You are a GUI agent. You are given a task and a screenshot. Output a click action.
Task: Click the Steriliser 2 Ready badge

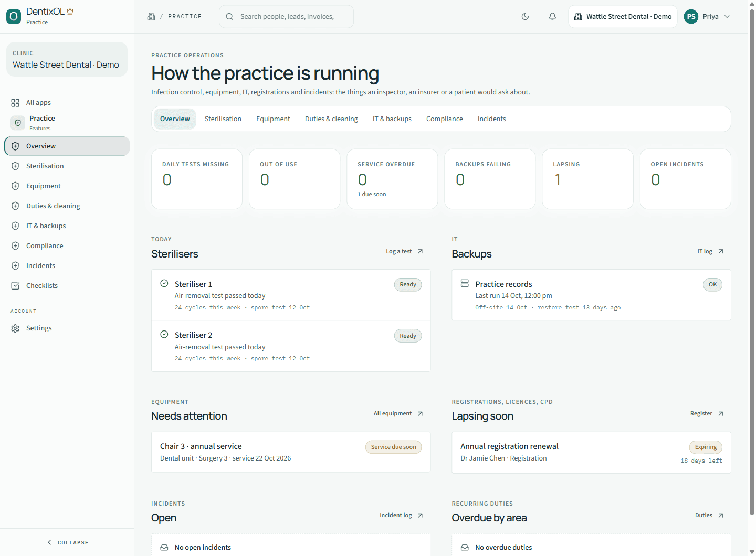tap(408, 336)
